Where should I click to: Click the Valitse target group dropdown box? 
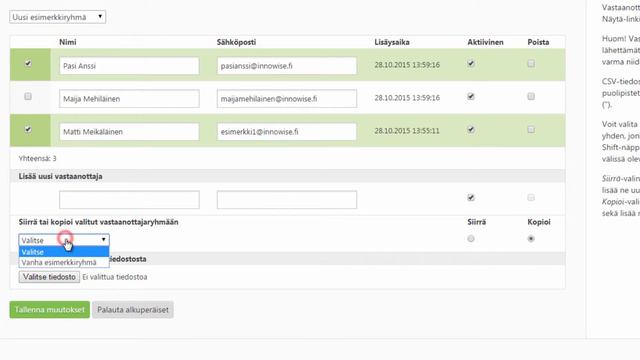pyautogui.click(x=64, y=240)
